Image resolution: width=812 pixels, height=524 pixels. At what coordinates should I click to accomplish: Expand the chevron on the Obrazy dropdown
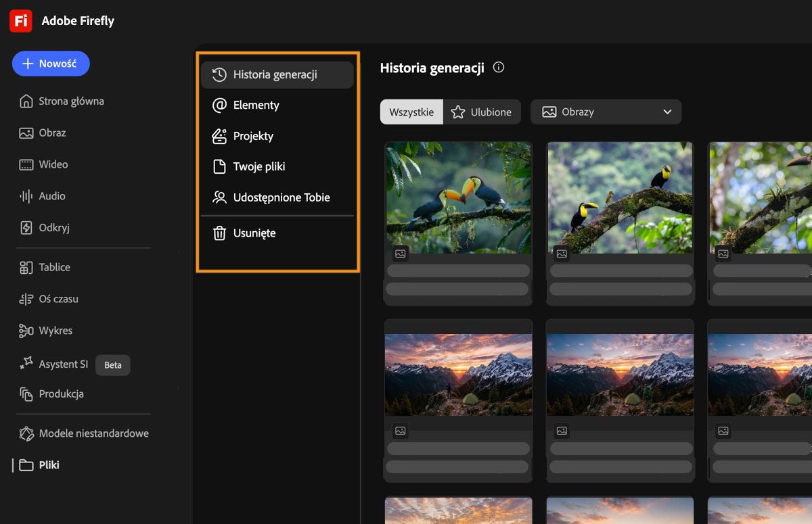[667, 112]
